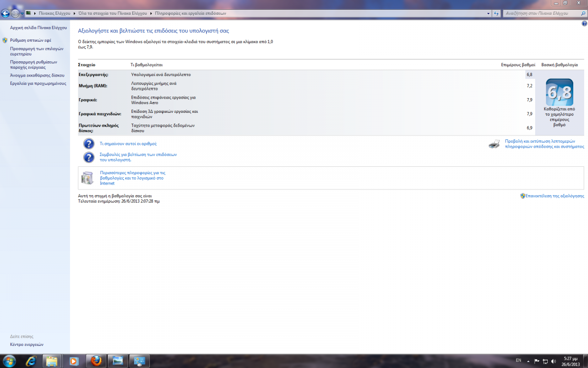Click help icon beside Τι σημαίνουν αυτοί οι αριθμοί
Screen dimensions: 588x368
(89, 144)
